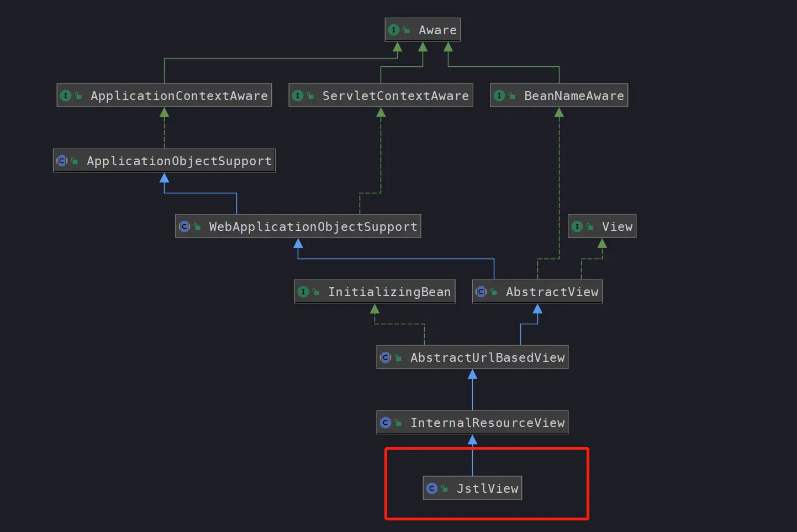The height and width of the screenshot is (532, 797).
Task: Select the JstlView node in the diagram
Action: (x=472, y=488)
